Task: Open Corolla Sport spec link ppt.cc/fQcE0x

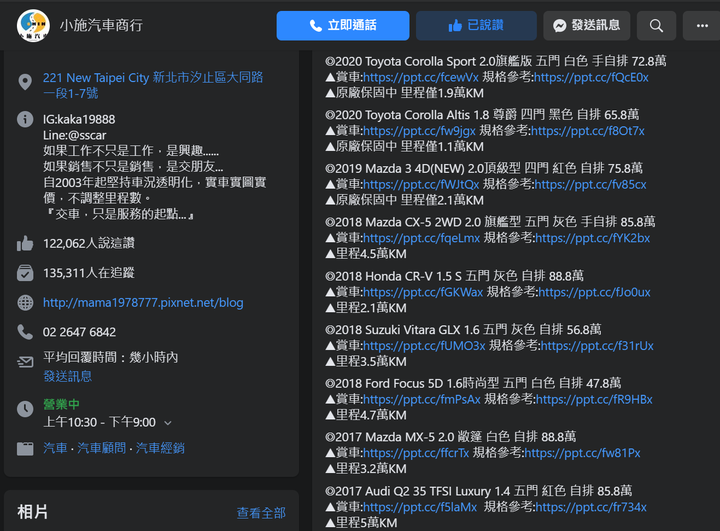Action: pos(591,77)
